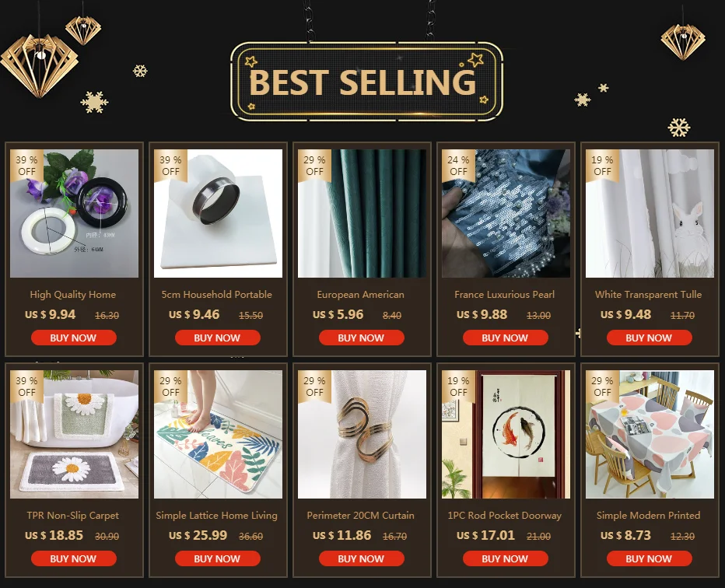
Task: Buy the Simple Lattice Home Living mat
Action: 217,559
